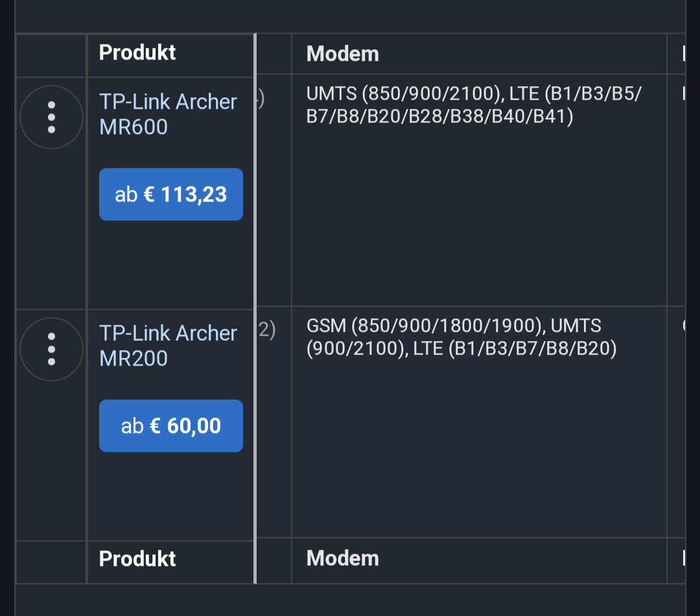Click the empty header cell left of top Produkt
The width and height of the screenshot is (700, 616).
click(51, 56)
